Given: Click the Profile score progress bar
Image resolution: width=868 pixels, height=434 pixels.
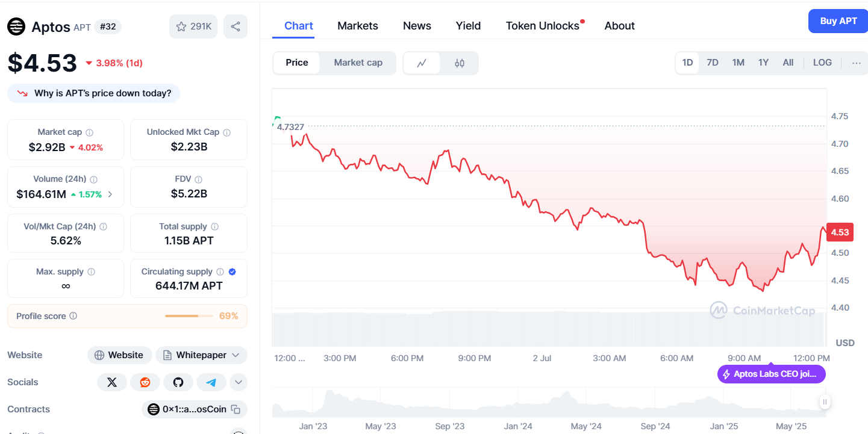Looking at the screenshot, I should [x=189, y=316].
